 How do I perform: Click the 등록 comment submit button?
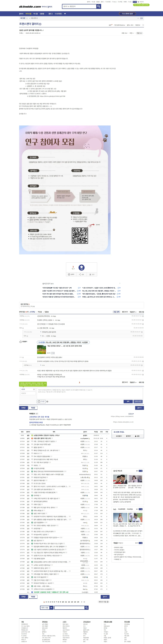128,402
